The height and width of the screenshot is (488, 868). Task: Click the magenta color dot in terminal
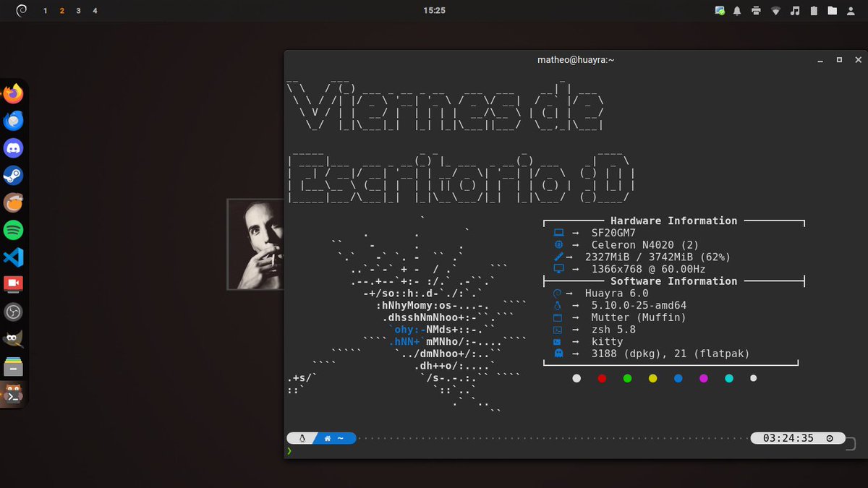(x=703, y=378)
